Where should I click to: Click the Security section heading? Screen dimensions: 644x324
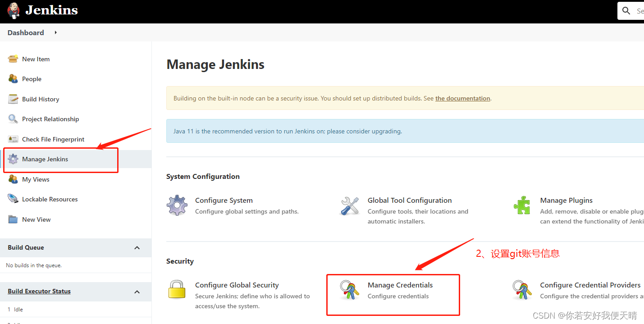click(x=180, y=261)
